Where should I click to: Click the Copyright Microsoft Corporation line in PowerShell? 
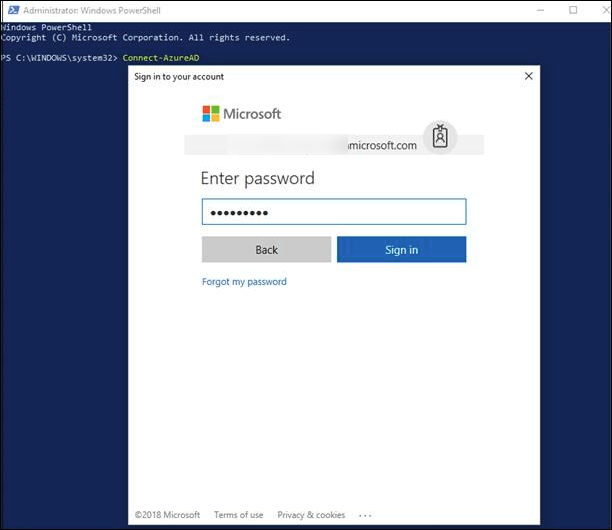(145, 38)
